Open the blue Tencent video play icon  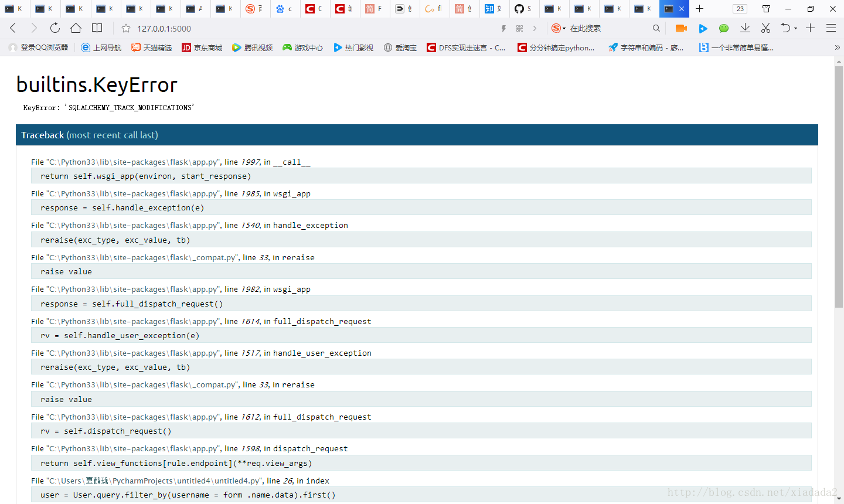[703, 28]
